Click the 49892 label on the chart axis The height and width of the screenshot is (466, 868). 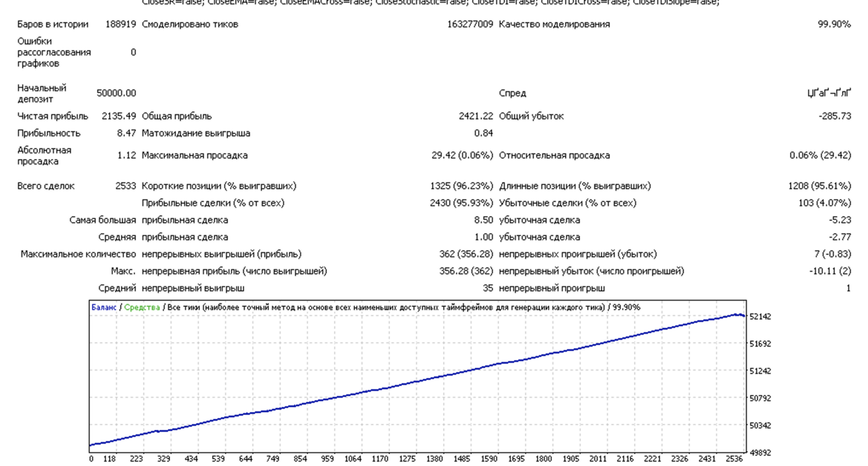pyautogui.click(x=761, y=453)
